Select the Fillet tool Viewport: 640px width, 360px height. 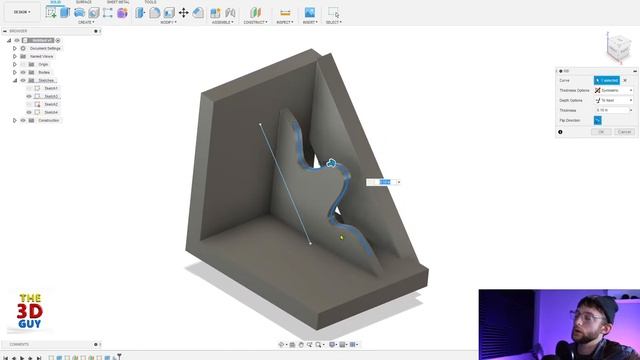pyautogui.click(x=154, y=13)
